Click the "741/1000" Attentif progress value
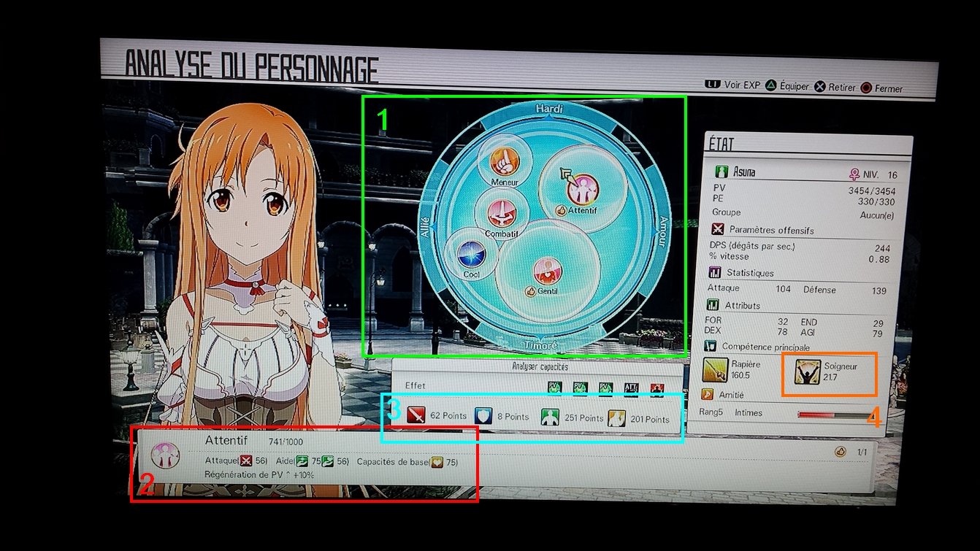980x551 pixels. click(x=284, y=442)
